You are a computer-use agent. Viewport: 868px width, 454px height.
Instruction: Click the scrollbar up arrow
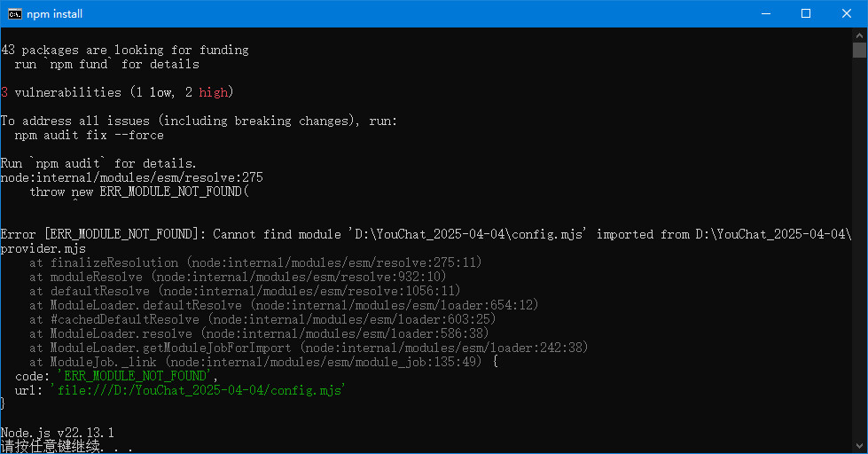click(859, 35)
